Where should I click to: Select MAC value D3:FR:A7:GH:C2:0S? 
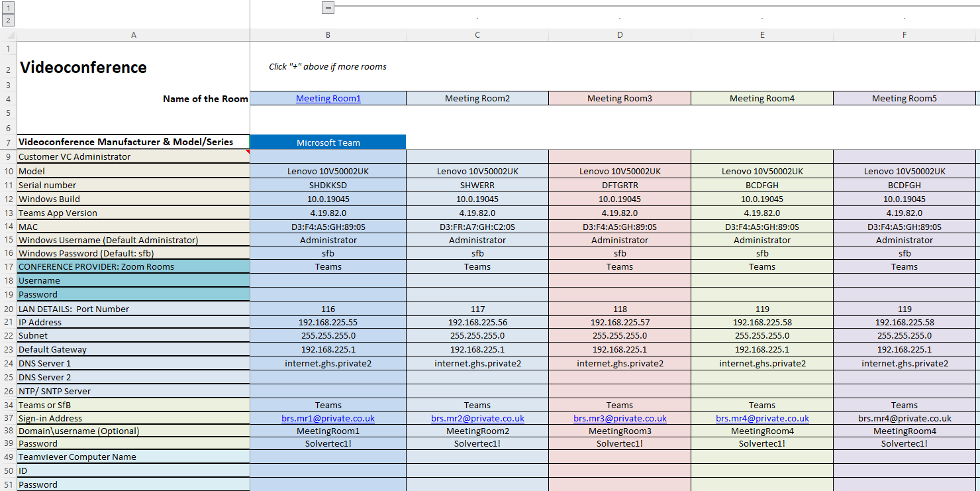pos(477,227)
